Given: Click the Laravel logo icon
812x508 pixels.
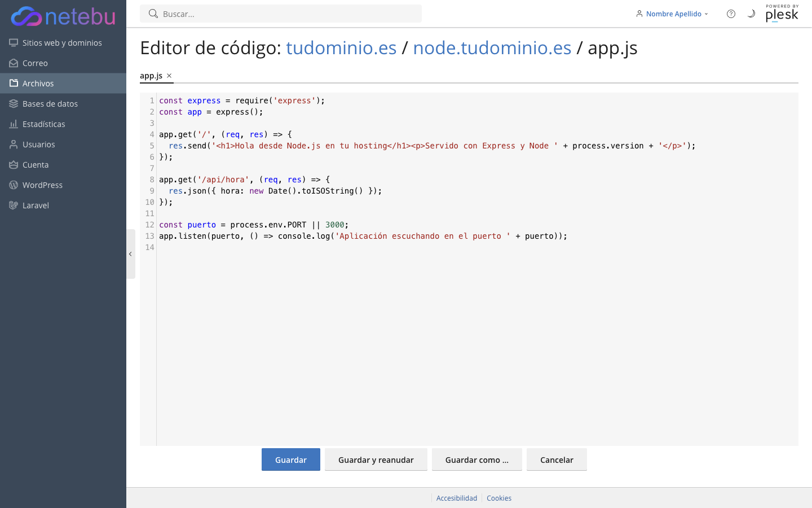Looking at the screenshot, I should pyautogui.click(x=14, y=205).
